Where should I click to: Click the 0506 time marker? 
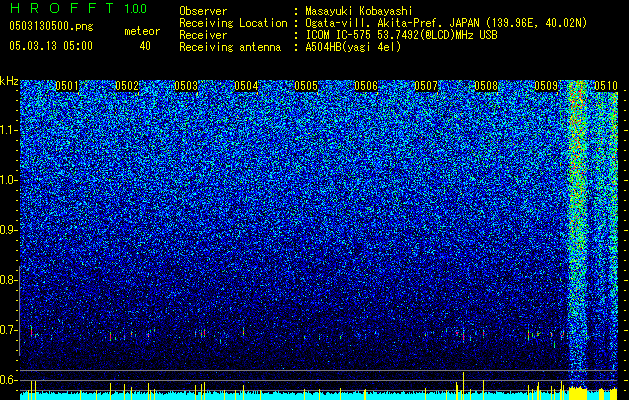click(x=366, y=86)
